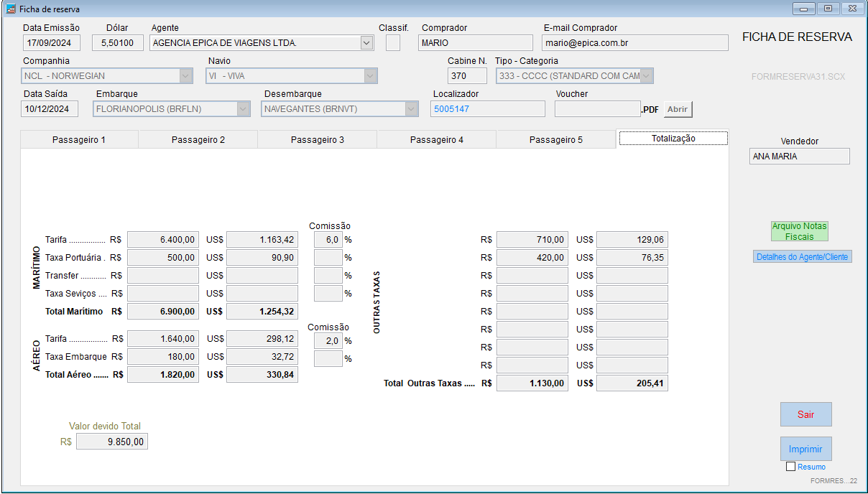The height and width of the screenshot is (494, 868).
Task: Click the Ficha de reserva title bar icon
Action: (10, 9)
